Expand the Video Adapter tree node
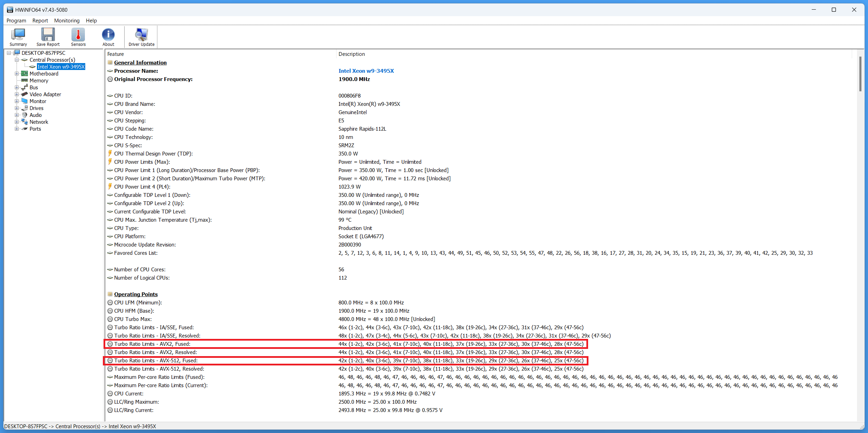Viewport: 868px width, 433px height. (17, 94)
